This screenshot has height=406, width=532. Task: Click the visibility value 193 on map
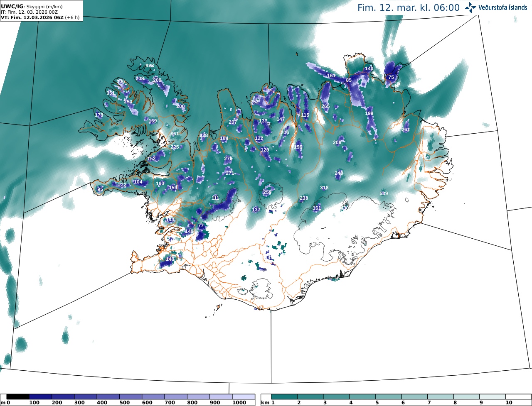coord(160,183)
